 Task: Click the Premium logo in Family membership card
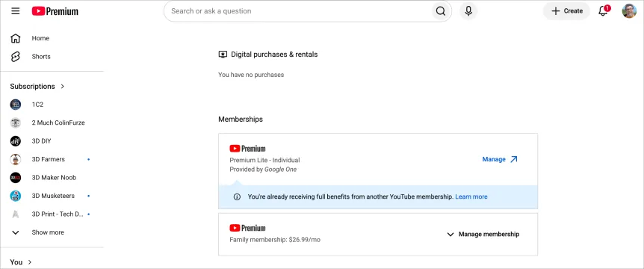pyautogui.click(x=247, y=228)
